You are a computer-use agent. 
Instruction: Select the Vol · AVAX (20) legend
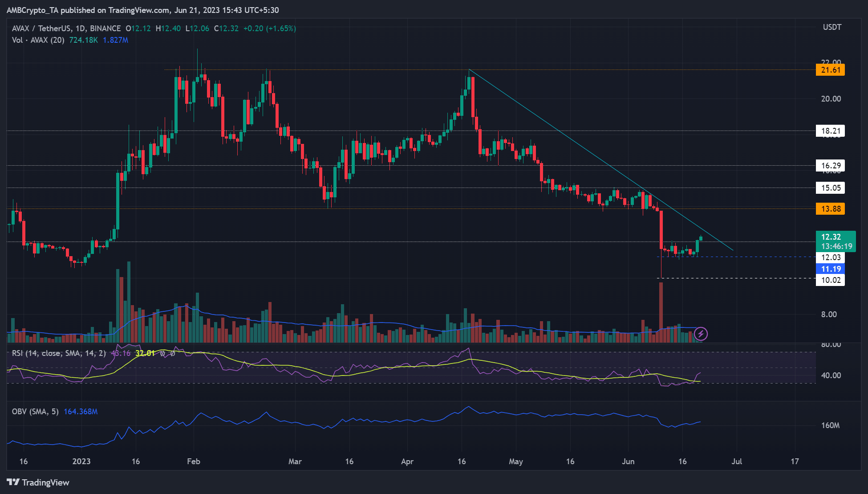38,40
